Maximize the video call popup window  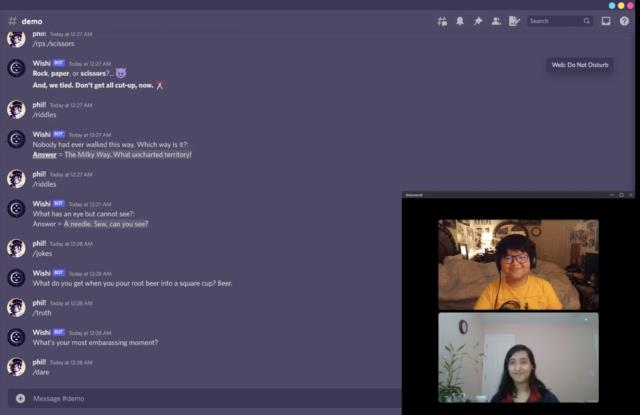pos(621,195)
